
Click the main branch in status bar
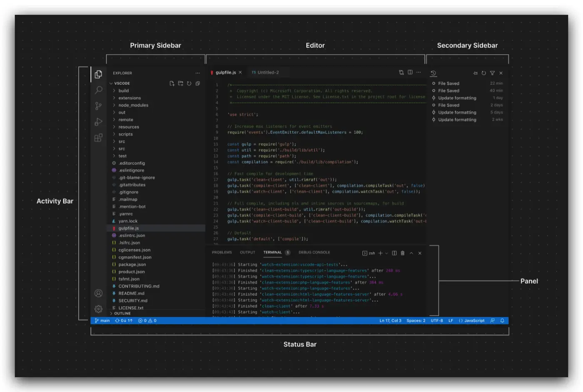point(102,321)
